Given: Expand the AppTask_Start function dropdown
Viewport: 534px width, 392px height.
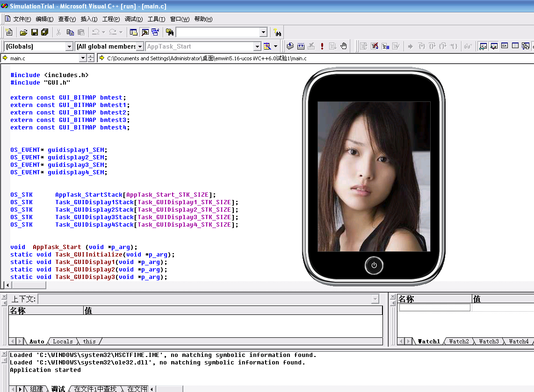Looking at the screenshot, I should (x=257, y=46).
